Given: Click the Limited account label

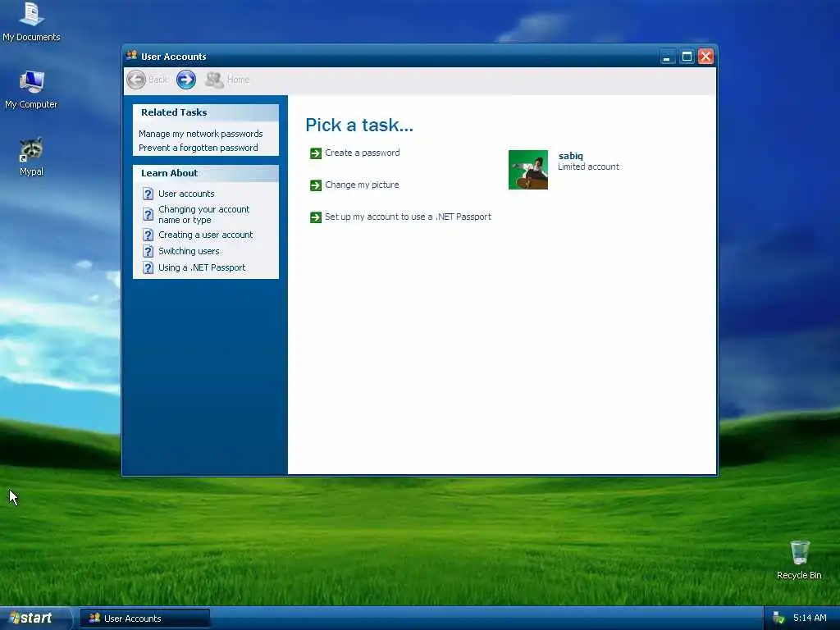Looking at the screenshot, I should [x=588, y=167].
